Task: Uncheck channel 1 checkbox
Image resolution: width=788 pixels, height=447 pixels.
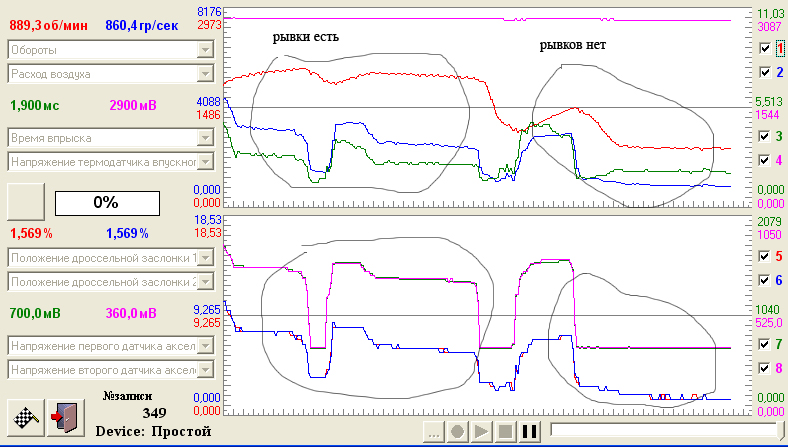Action: coord(765,48)
